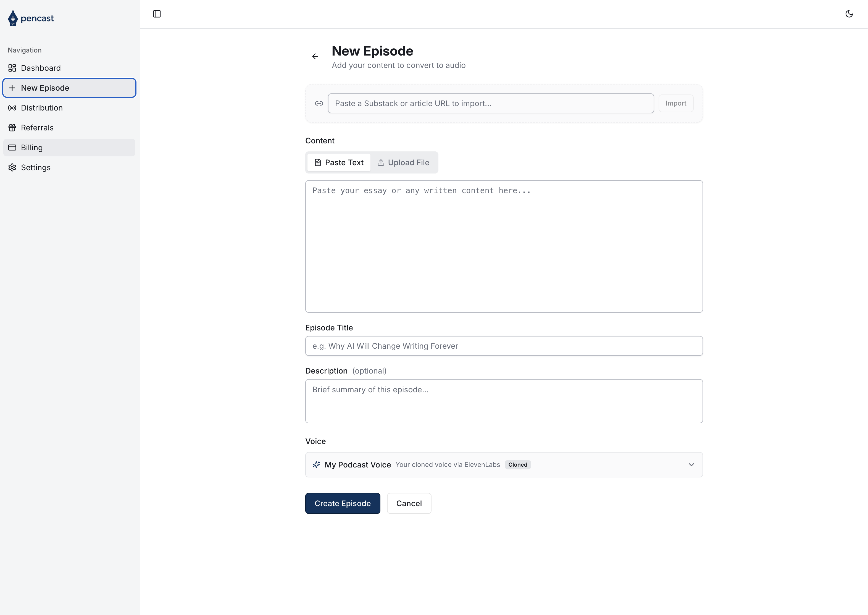The height and width of the screenshot is (615, 868).
Task: Click the link icon beside URL field
Action: point(319,103)
